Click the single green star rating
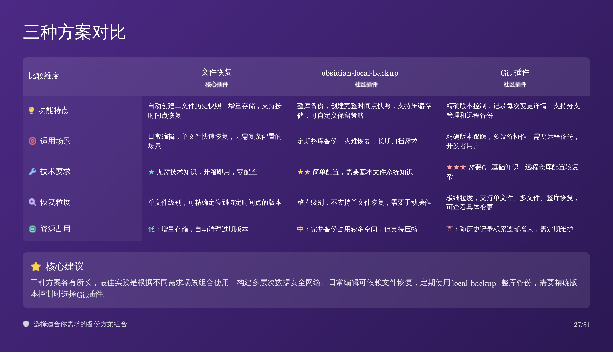 point(151,172)
